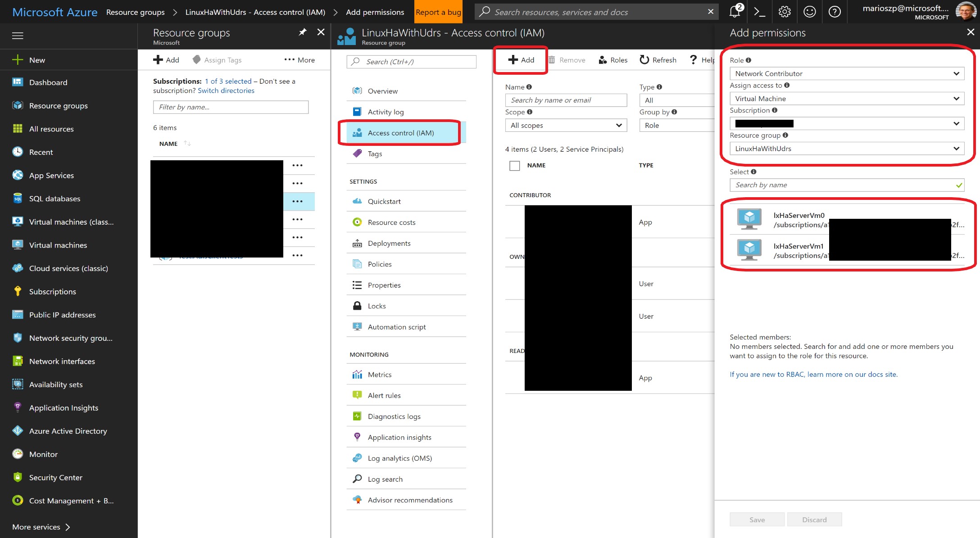Open Roles in IAM toolbar
This screenshot has height=538, width=980.
point(613,60)
